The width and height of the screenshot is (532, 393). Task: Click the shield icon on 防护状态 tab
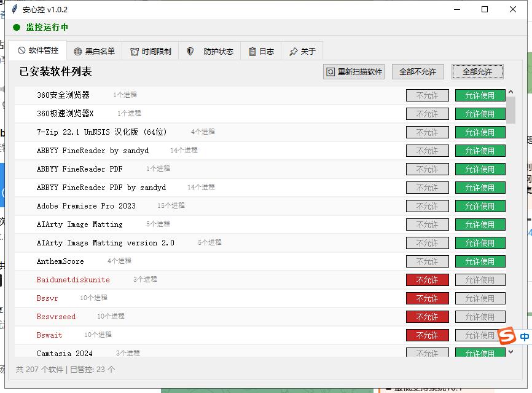pos(190,51)
